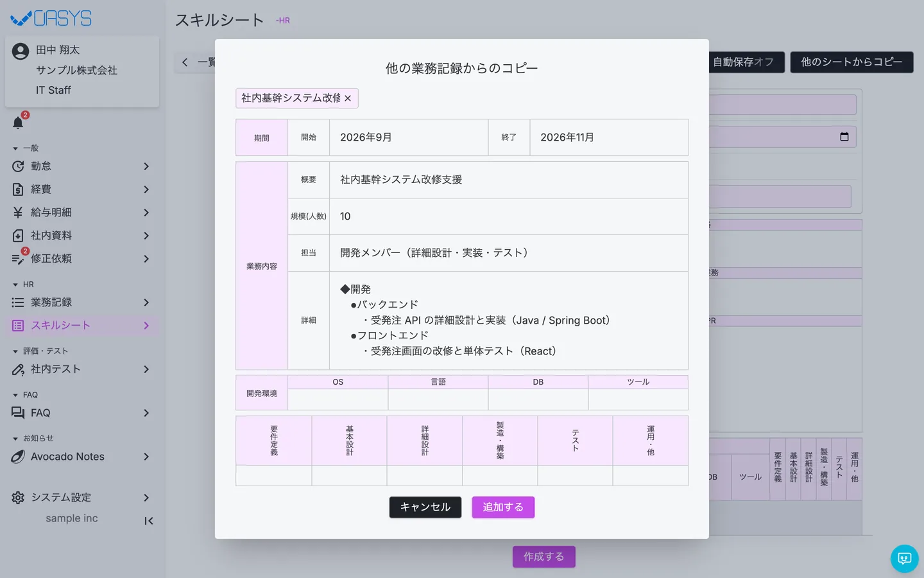Click the 給与明細 yen icon
Image resolution: width=924 pixels, height=578 pixels.
pos(18,213)
